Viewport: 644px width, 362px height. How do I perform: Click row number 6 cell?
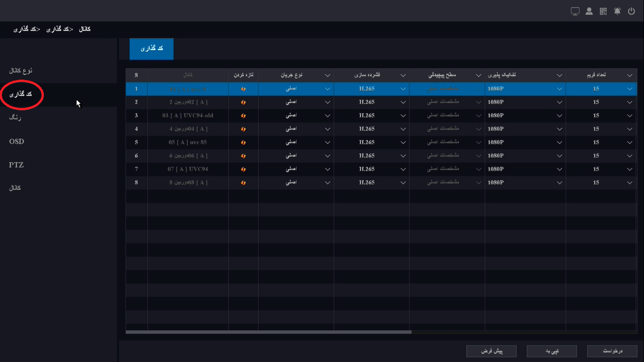pyautogui.click(x=136, y=156)
